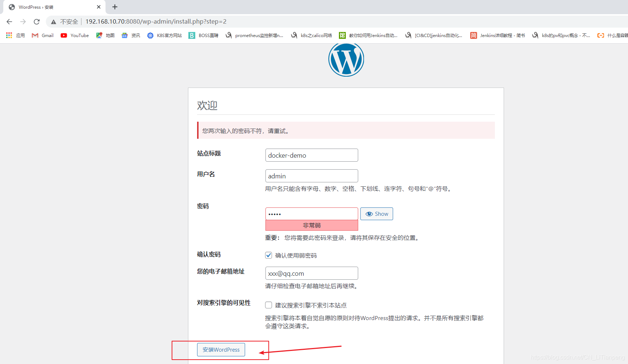Viewport: 628px width, 364px height.
Task: Uncheck 确认使用弱密码 checkbox
Action: [269, 255]
